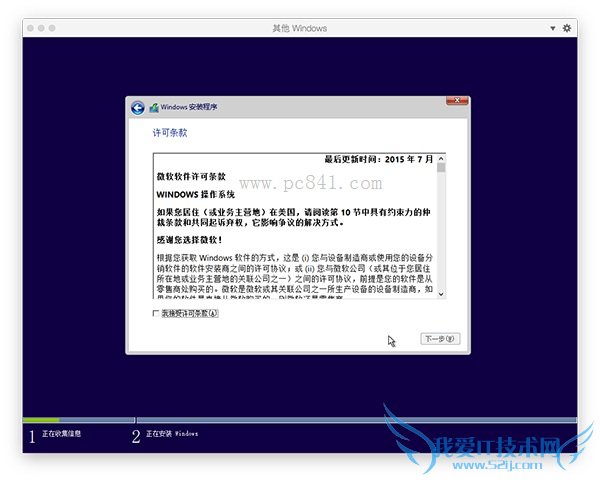Click the 其他 Windows window title
The image size is (600, 480).
click(300, 28)
